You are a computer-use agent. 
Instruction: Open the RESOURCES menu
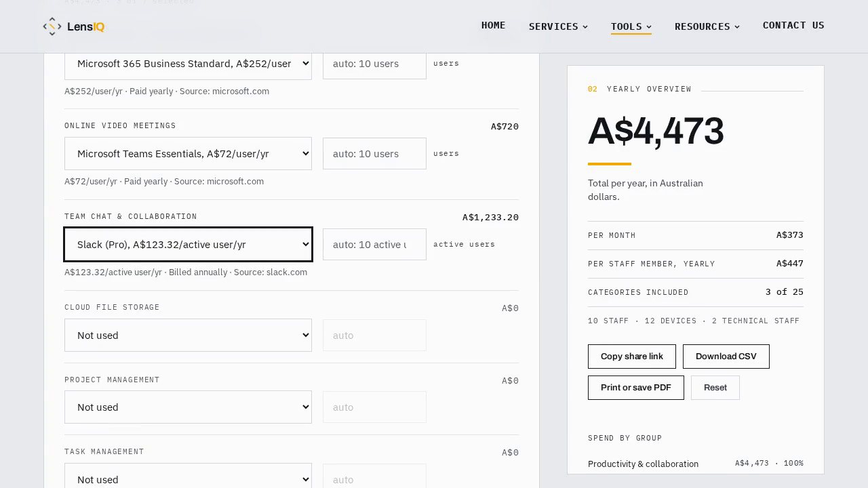707,26
